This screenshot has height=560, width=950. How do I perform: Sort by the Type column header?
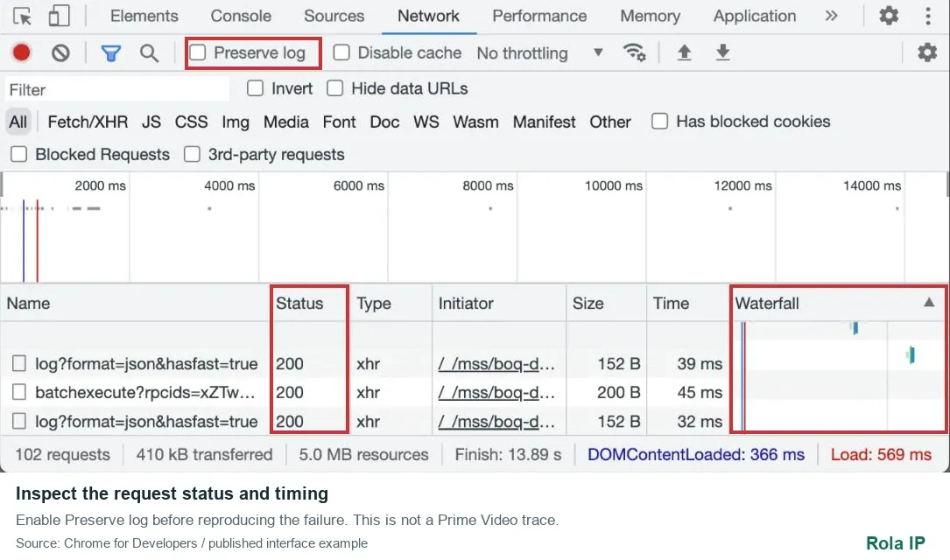coord(374,304)
